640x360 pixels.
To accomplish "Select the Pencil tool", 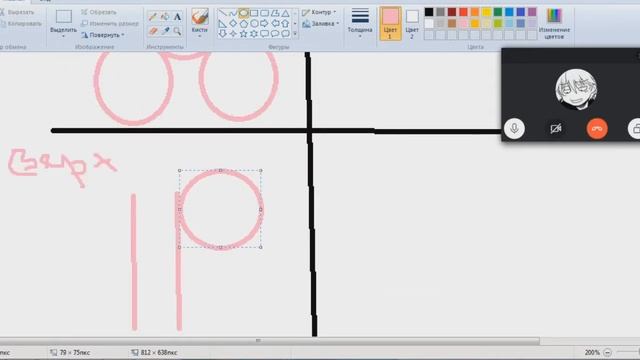I will pyautogui.click(x=153, y=17).
